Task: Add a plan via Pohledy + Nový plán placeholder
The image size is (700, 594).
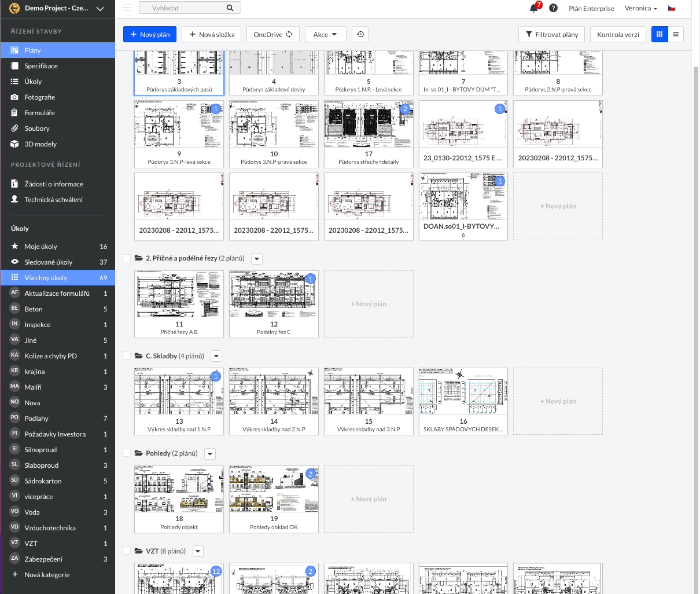Action: (369, 499)
